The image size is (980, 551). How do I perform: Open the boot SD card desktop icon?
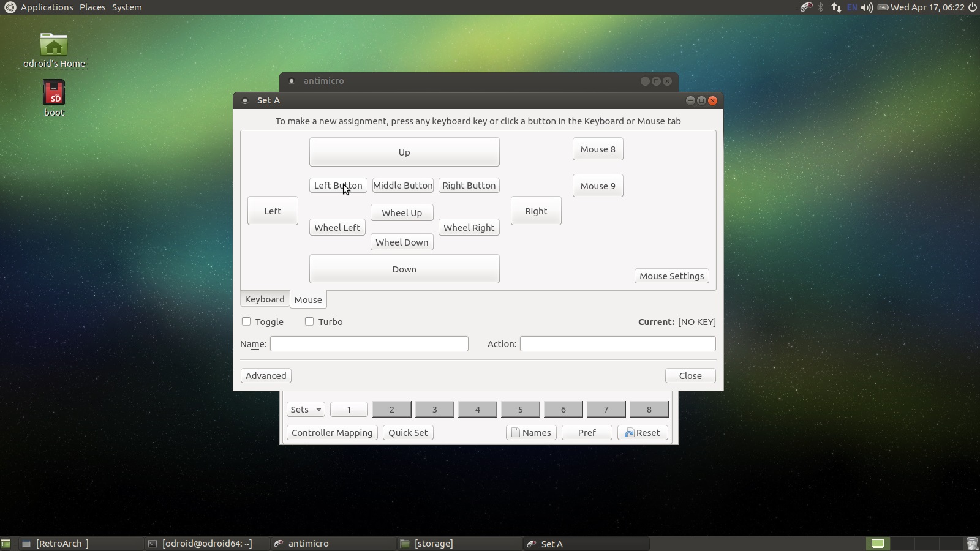click(54, 98)
